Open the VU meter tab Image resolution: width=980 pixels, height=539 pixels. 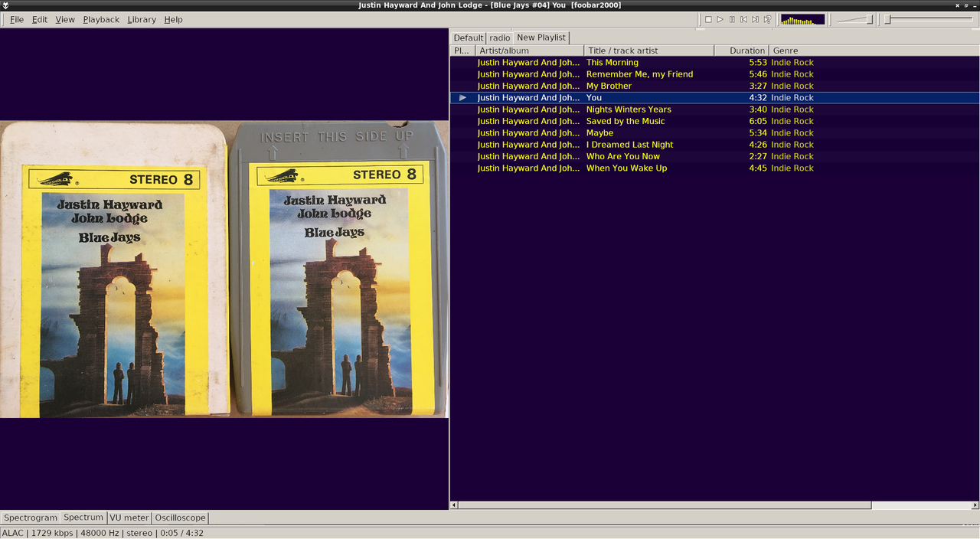(129, 518)
